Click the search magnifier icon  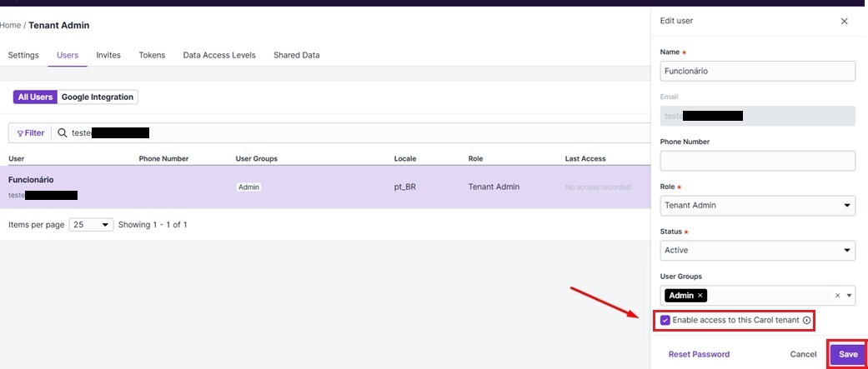pos(63,132)
